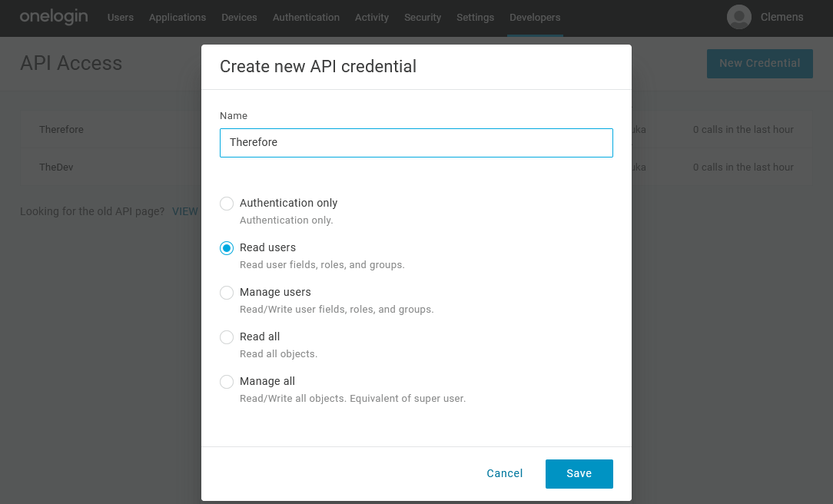Viewport: 833px width, 504px height.
Task: Select the Authentication only radio option
Action: [x=227, y=204]
